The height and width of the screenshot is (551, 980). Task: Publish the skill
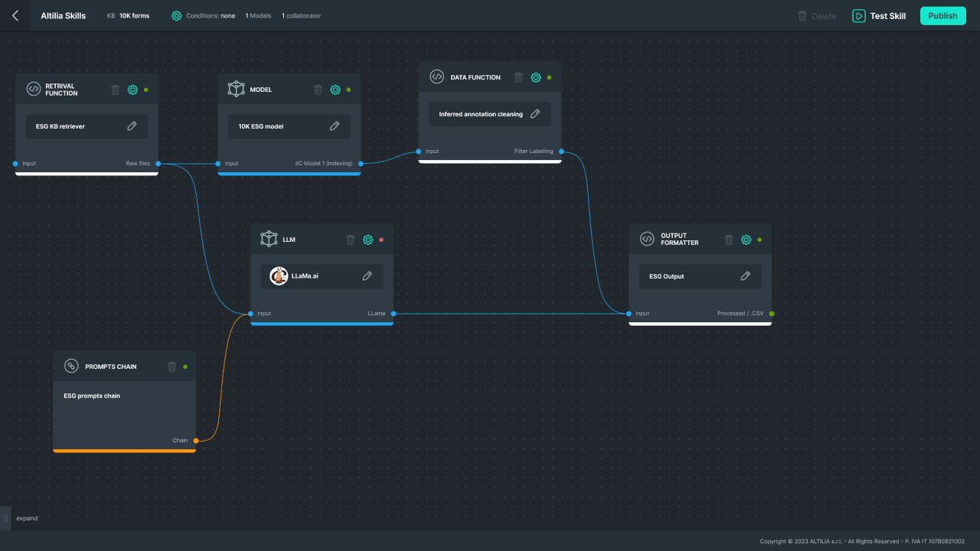pos(942,15)
